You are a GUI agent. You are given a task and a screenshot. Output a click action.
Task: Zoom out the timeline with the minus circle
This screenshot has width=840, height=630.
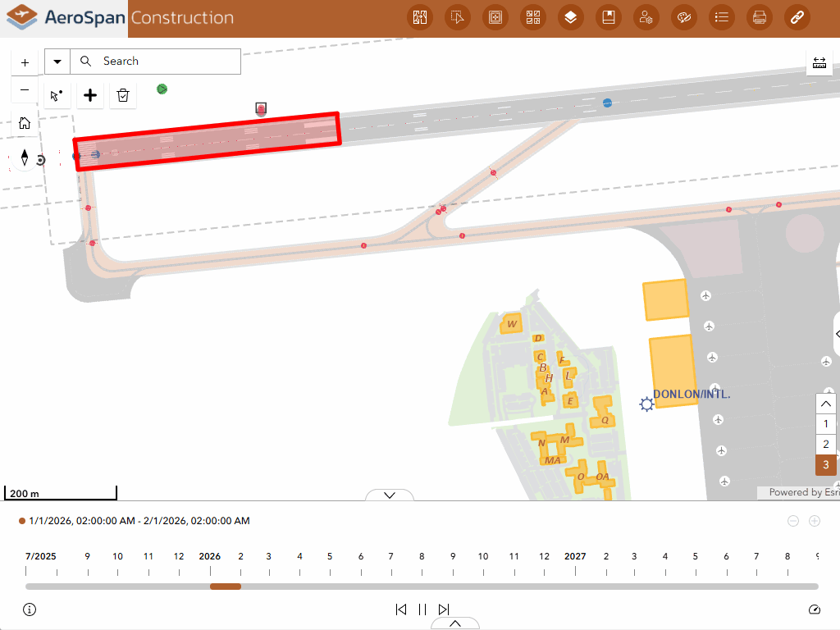[793, 521]
